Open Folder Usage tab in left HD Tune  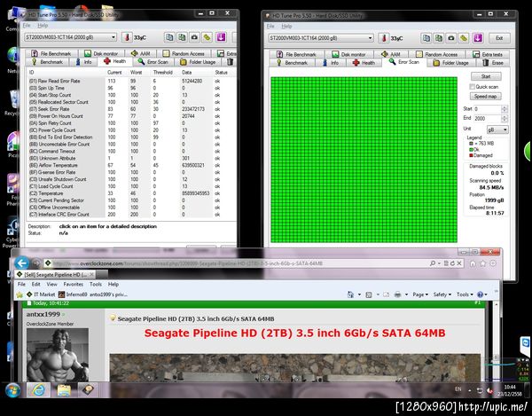tap(198, 62)
